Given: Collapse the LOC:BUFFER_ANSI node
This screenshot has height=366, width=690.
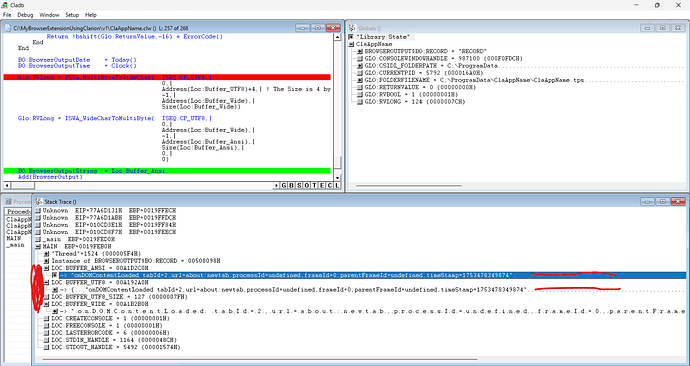Looking at the screenshot, I should pyautogui.click(x=47, y=268).
